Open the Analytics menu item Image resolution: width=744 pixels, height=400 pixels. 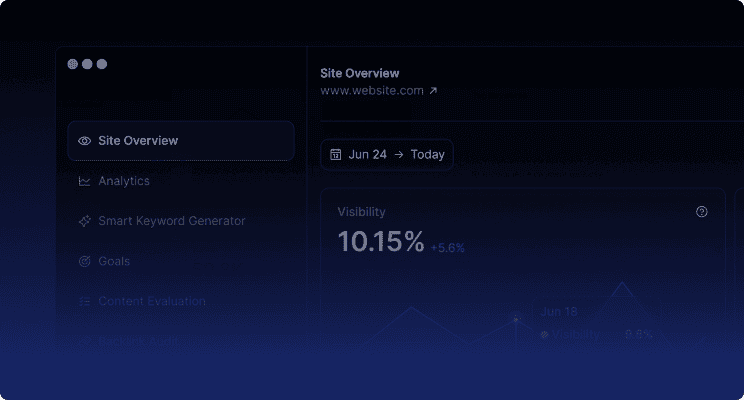124,181
